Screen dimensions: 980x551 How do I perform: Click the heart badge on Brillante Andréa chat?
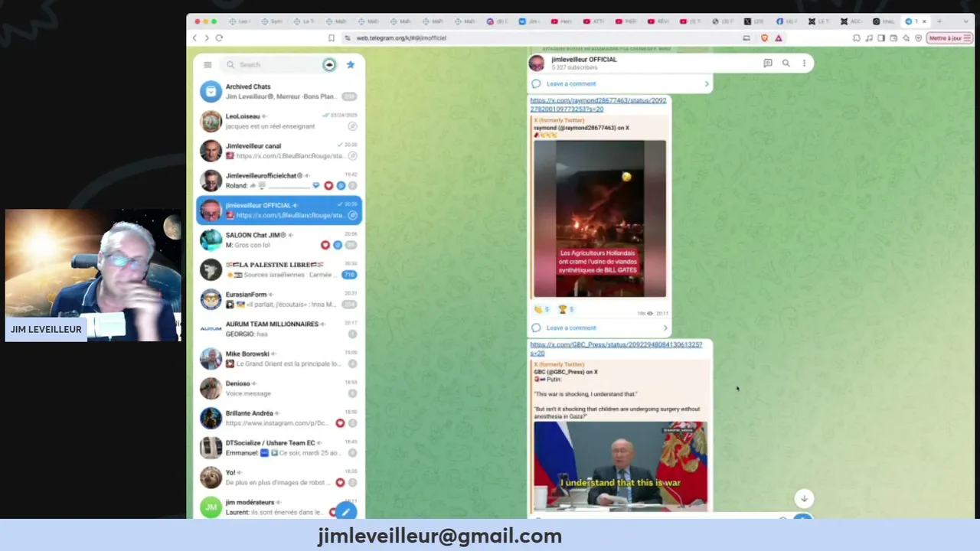(340, 423)
